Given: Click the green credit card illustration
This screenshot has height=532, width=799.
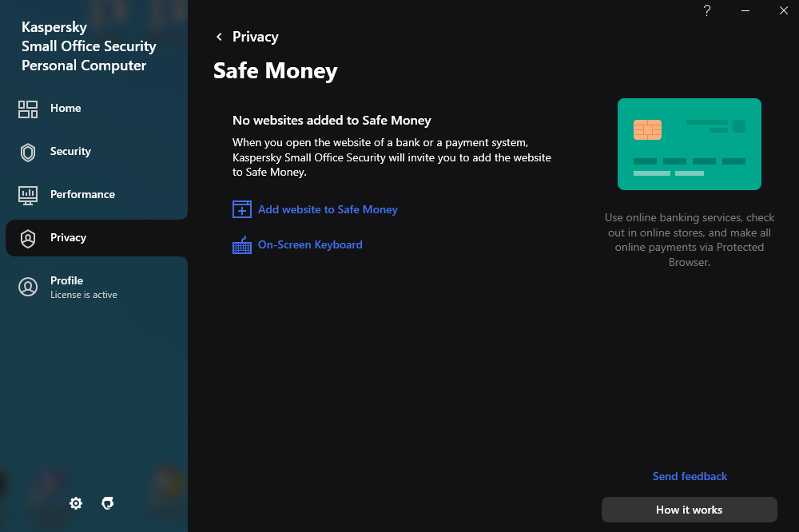Looking at the screenshot, I should pos(690,145).
